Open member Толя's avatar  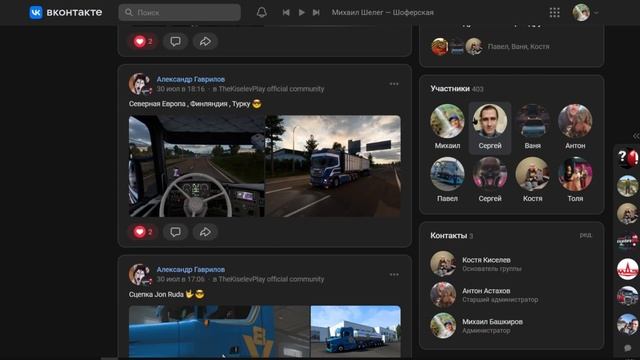(575, 174)
